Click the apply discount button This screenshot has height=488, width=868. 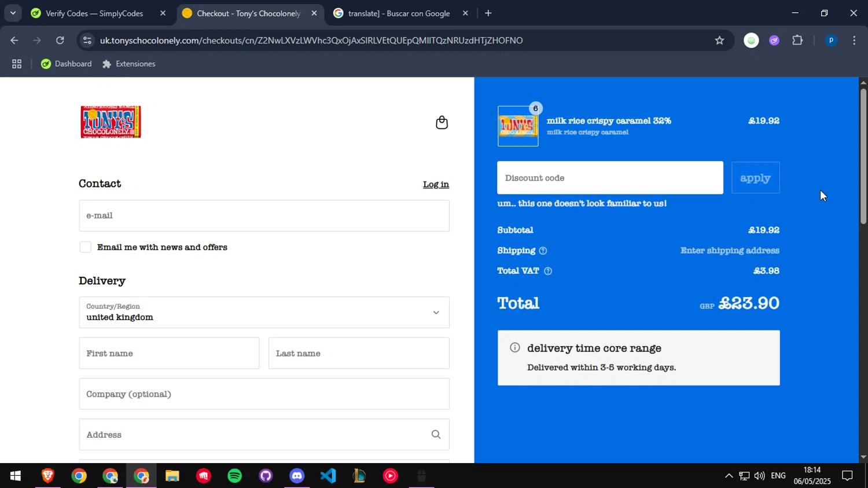click(755, 178)
